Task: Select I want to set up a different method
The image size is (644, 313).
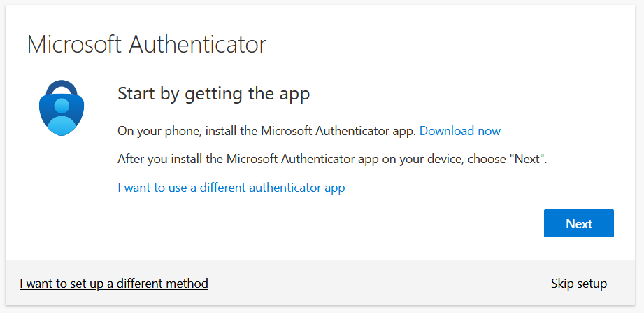Action: click(x=114, y=284)
